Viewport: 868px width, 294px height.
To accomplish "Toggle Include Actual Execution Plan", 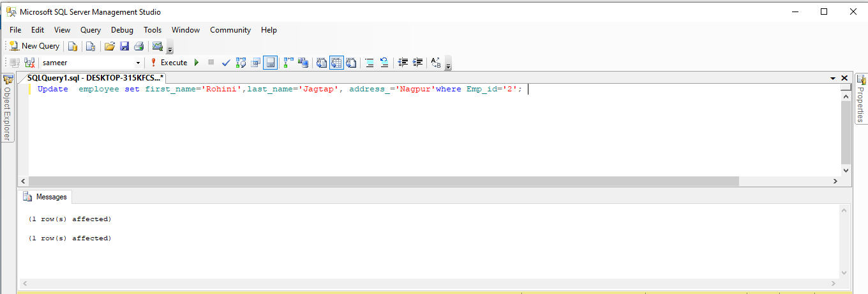I will point(288,63).
